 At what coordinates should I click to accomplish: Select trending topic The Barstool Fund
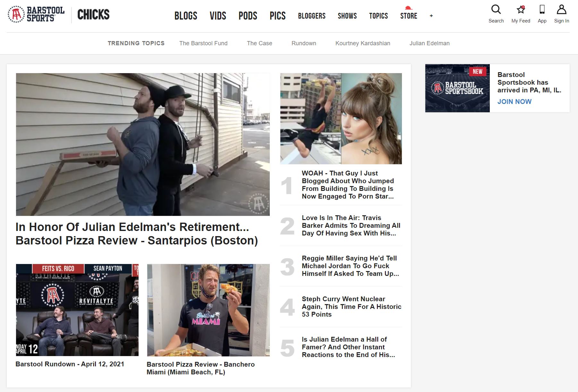[203, 43]
